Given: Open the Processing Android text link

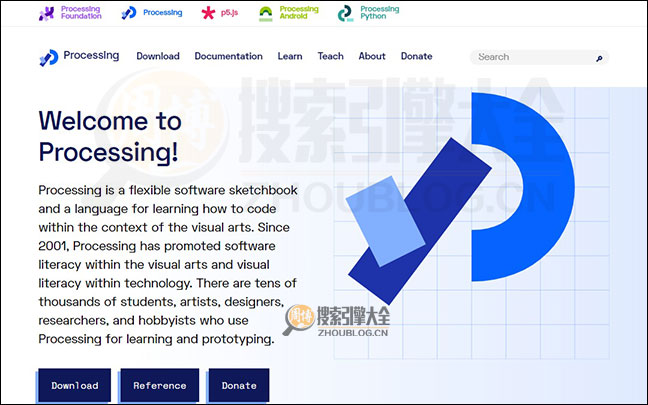Looking at the screenshot, I should 299,13.
